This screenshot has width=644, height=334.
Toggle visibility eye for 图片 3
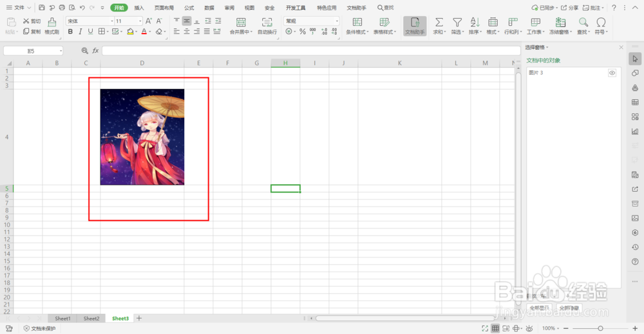point(612,73)
